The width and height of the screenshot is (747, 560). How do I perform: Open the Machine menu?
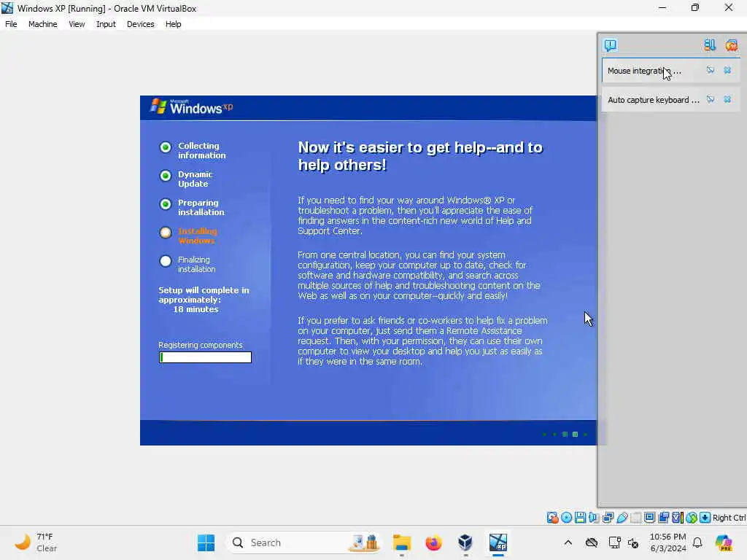pos(42,24)
